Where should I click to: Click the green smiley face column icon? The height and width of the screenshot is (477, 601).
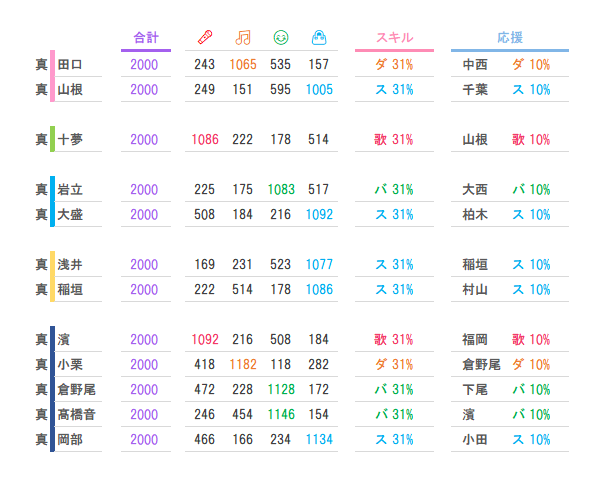click(x=281, y=38)
